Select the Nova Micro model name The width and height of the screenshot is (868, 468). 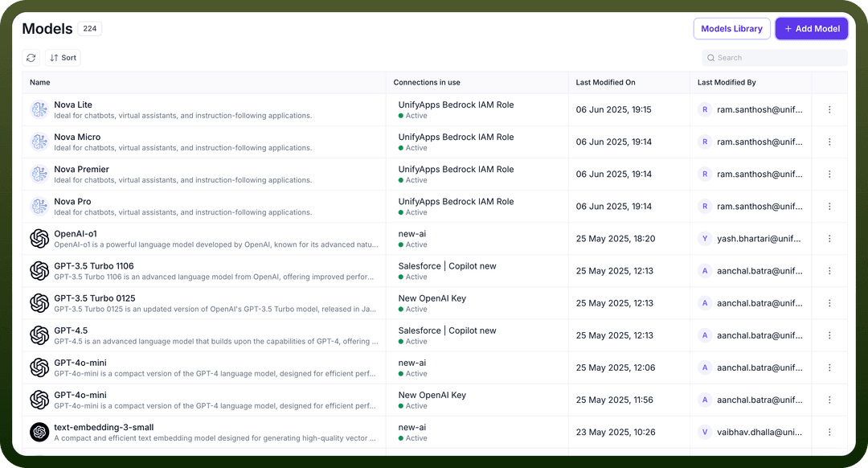click(77, 137)
